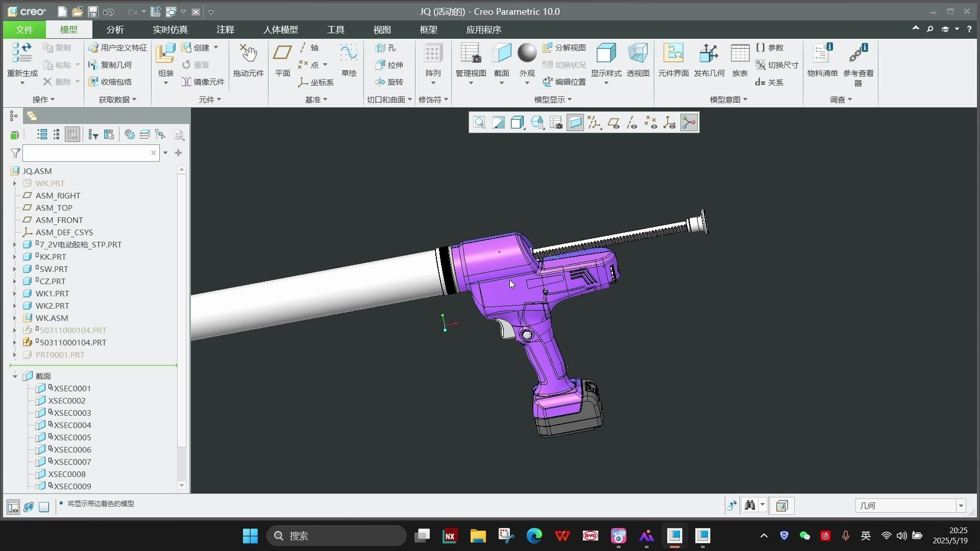The width and height of the screenshot is (980, 551).
Task: Collapse the 截面 sections node
Action: pos(15,376)
